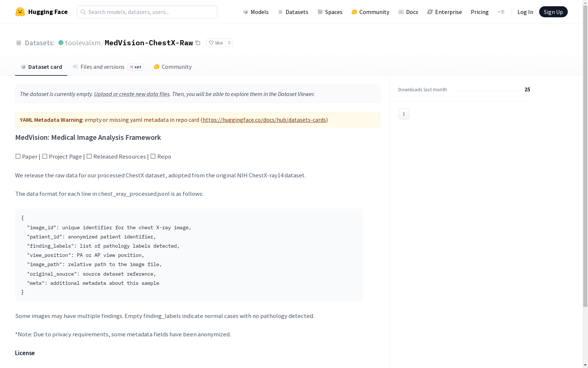Click the MedVision: Medical Image Analysis Framework heading
The width and height of the screenshot is (588, 368).
88,137
